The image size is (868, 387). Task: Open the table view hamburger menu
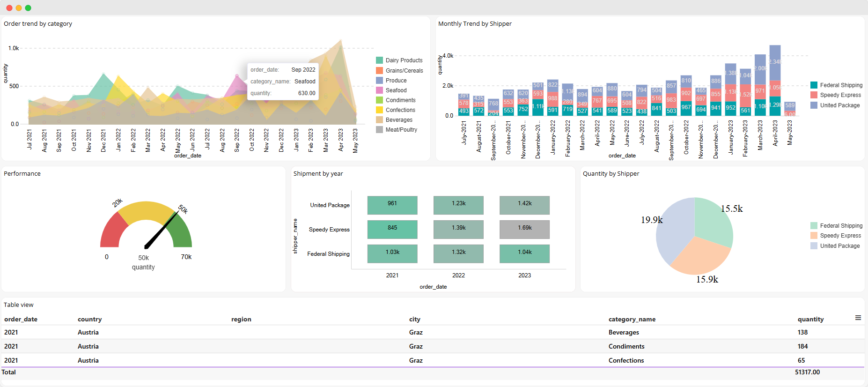[x=858, y=318]
